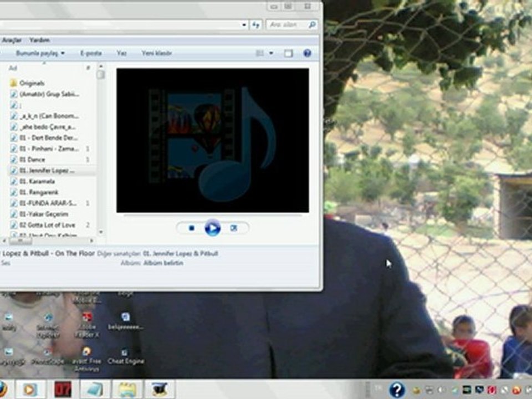Click the volume speaker tray icon
The width and height of the screenshot is (532, 399).
(x=441, y=390)
